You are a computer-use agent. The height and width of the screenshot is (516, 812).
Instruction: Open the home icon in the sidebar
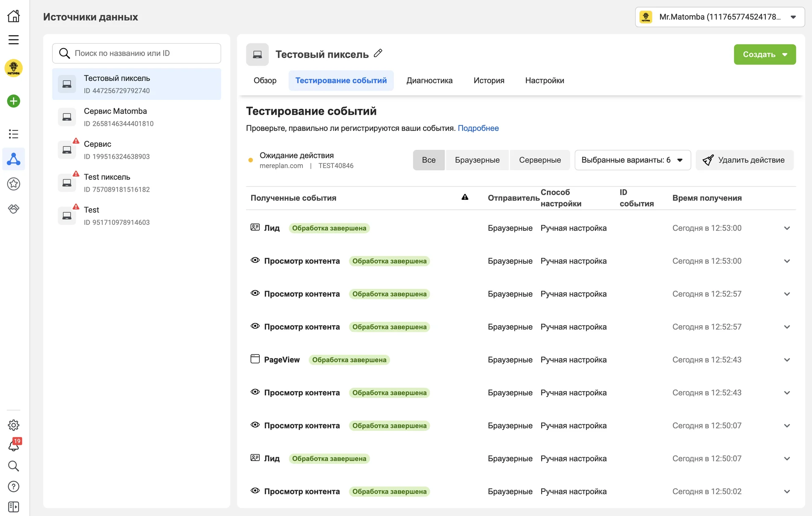(14, 16)
